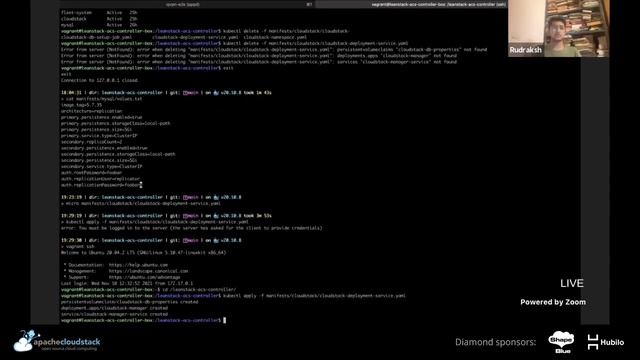Viewport: 640px width, 360px height.
Task: Click the 'Powered by Zoom' label
Action: pyautogui.click(x=553, y=302)
